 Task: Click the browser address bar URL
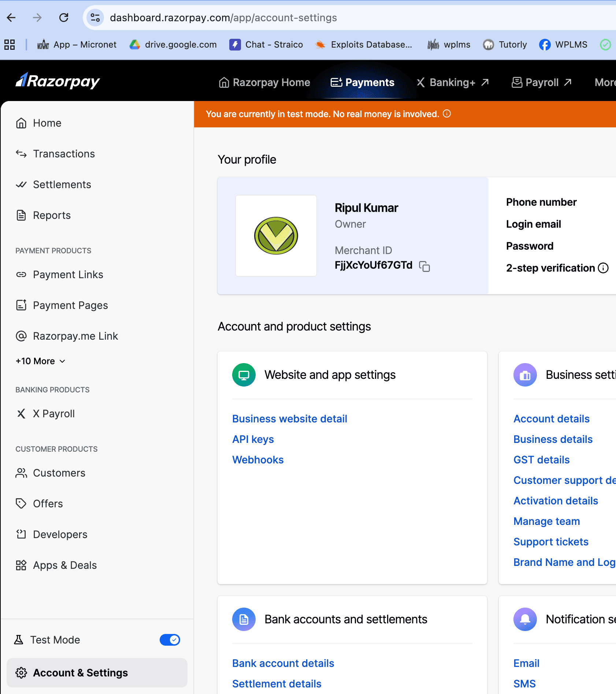point(223,18)
